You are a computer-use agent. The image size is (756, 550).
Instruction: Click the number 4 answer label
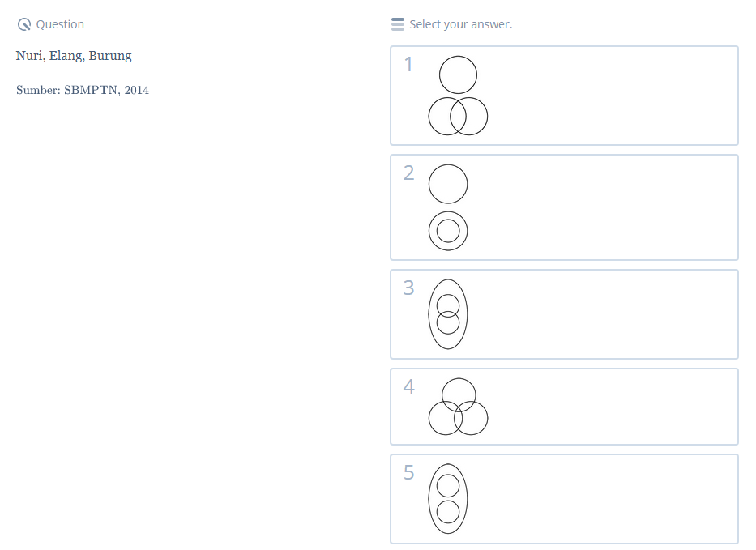[x=408, y=387]
